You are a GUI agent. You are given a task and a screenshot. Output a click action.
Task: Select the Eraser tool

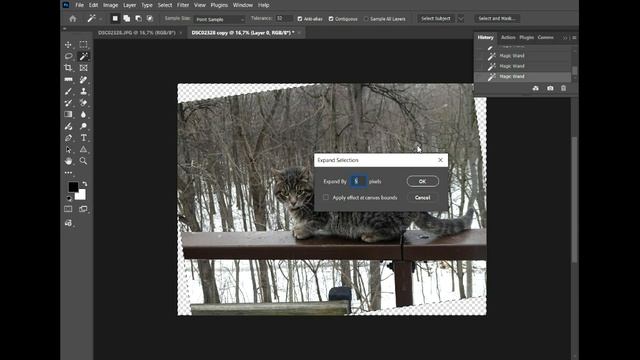click(x=83, y=103)
